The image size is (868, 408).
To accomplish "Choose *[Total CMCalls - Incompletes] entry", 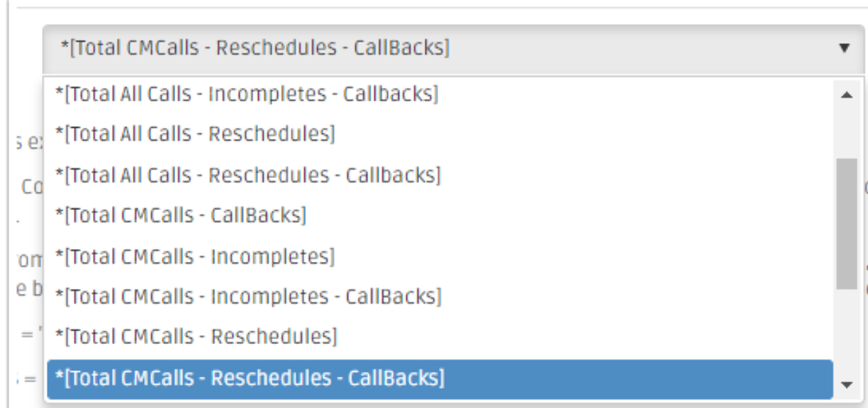I will pos(440,255).
